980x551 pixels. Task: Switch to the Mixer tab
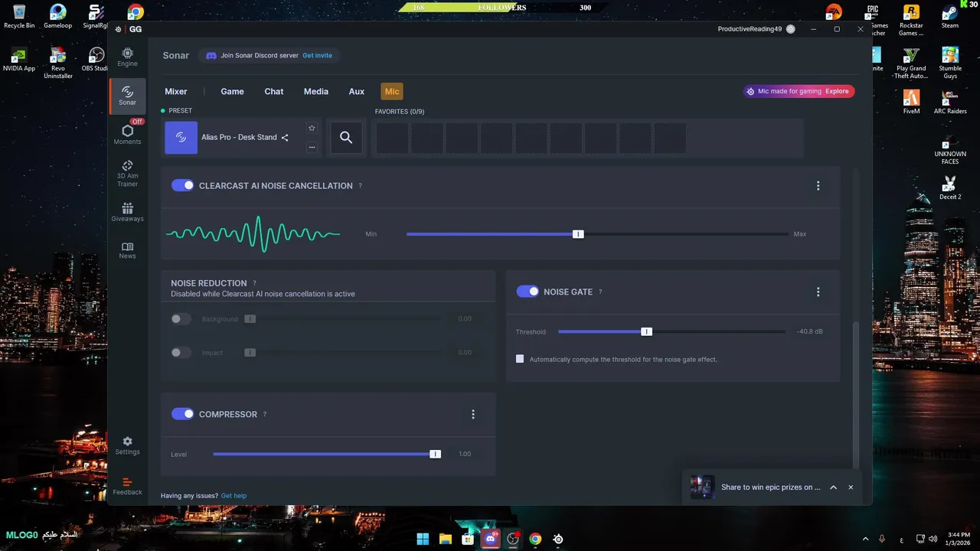pyautogui.click(x=176, y=91)
